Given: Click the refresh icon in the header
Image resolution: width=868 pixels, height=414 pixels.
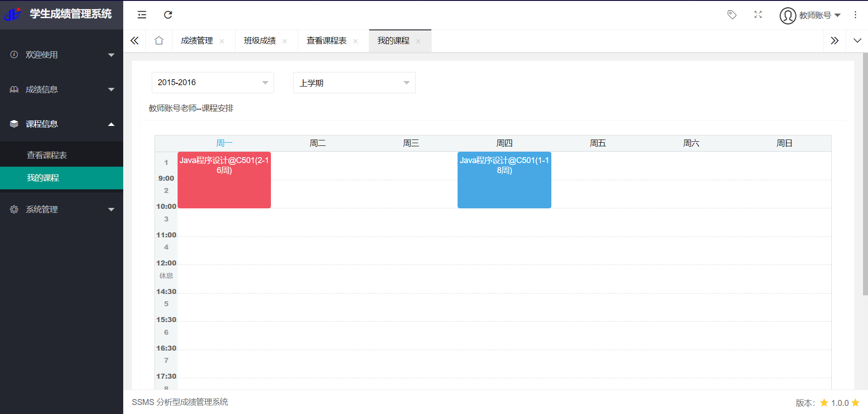Looking at the screenshot, I should tap(168, 15).
